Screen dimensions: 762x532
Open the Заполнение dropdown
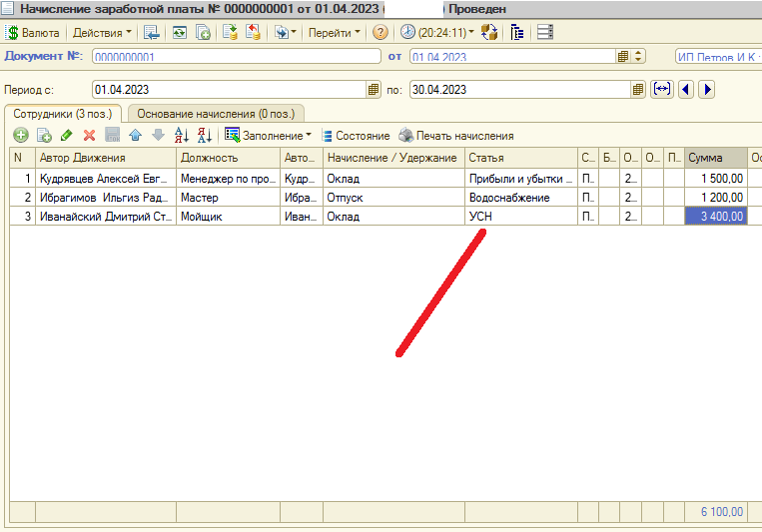pyautogui.click(x=268, y=136)
